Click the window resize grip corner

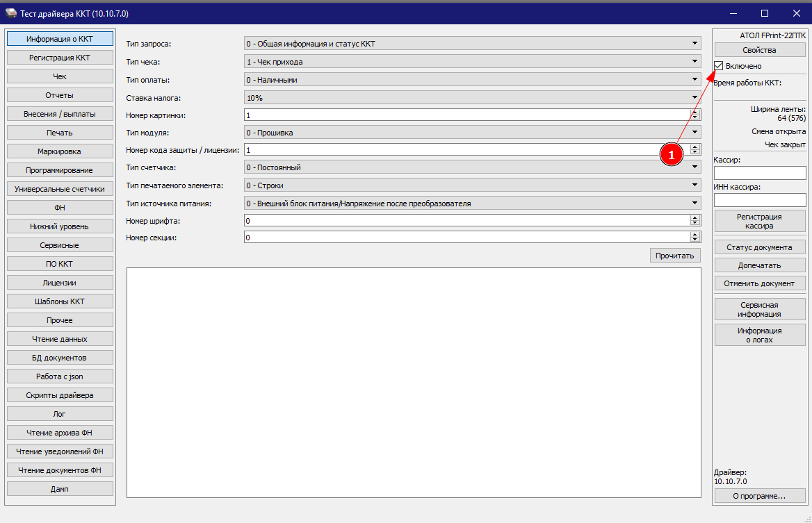[807, 518]
